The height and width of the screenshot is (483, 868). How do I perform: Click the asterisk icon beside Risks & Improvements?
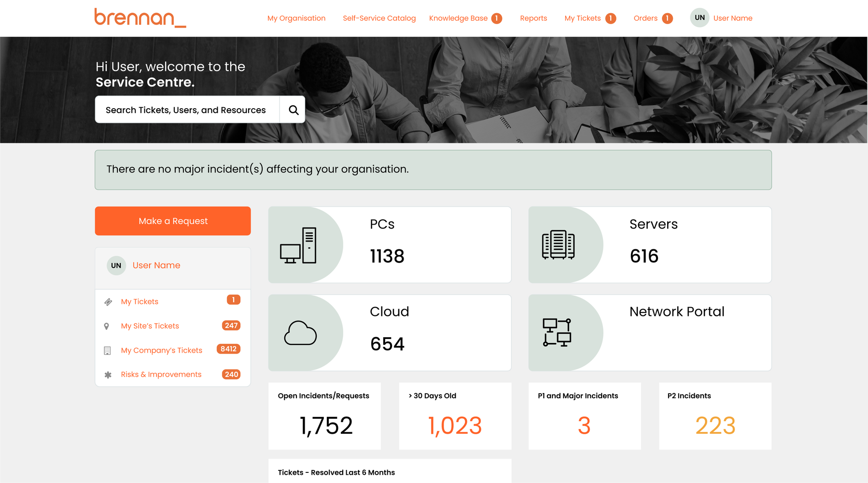tap(108, 375)
